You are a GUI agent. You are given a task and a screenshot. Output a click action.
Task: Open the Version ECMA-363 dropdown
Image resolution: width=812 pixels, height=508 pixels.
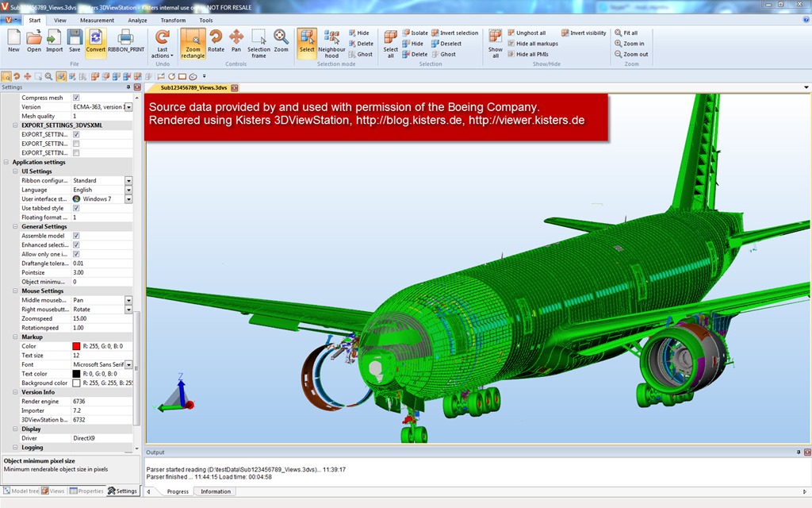pos(128,107)
